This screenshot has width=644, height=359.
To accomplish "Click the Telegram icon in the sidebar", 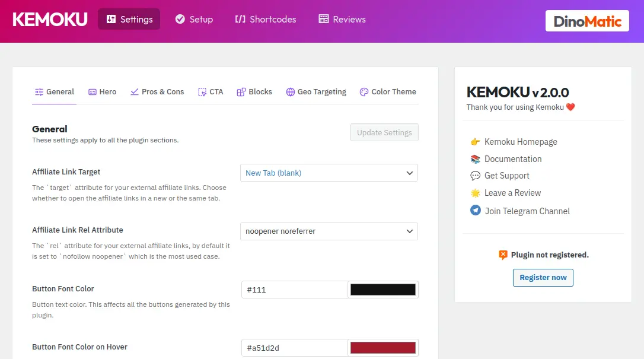I will tap(475, 211).
